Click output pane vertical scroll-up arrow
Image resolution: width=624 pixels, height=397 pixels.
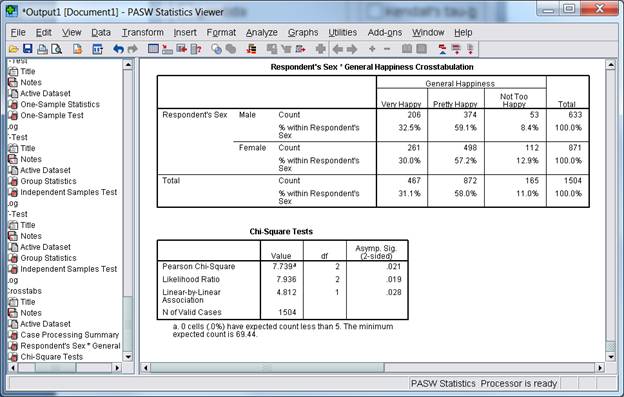(x=610, y=64)
